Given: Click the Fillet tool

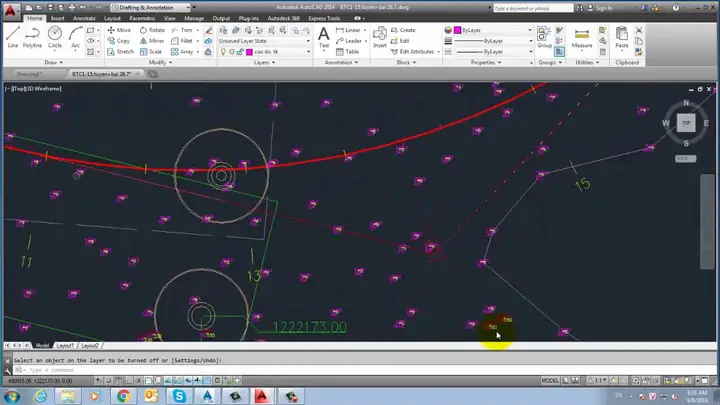Looking at the screenshot, I should (x=181, y=41).
